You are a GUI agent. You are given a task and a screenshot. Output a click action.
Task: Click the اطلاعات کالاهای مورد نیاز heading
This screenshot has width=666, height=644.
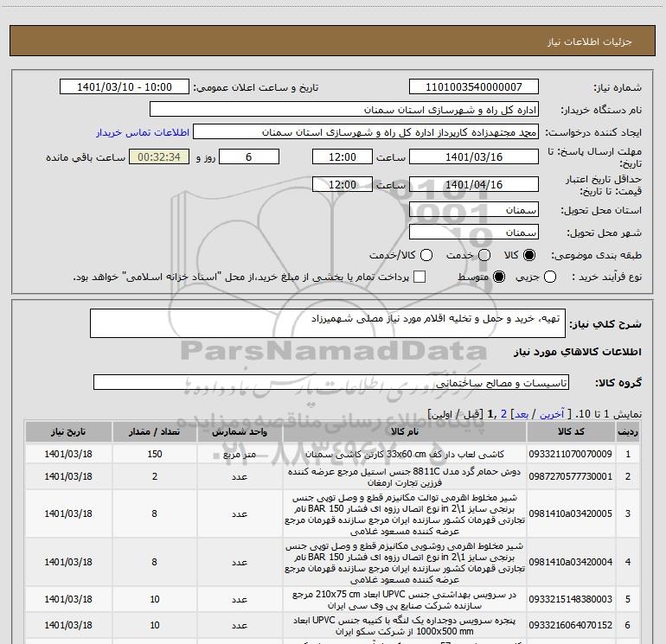tap(578, 352)
